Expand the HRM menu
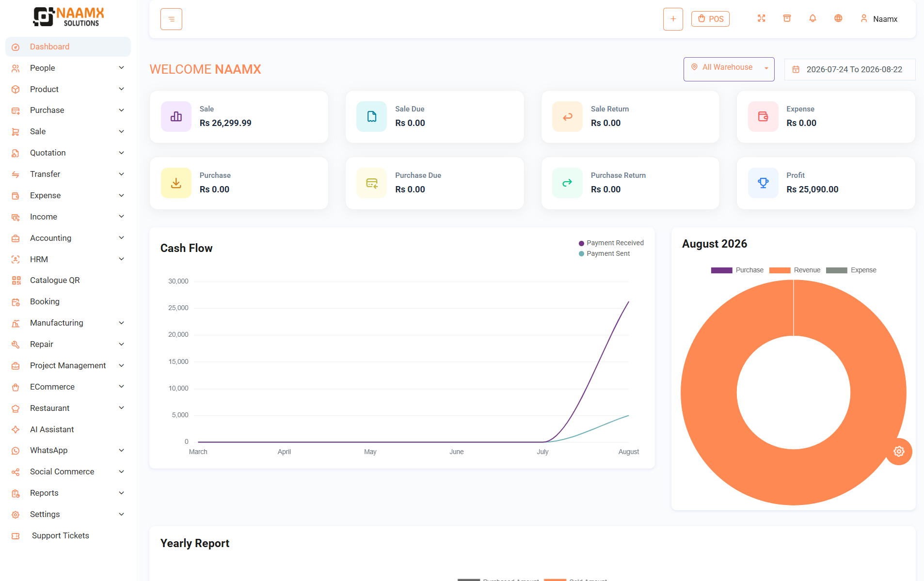Viewport: 924px width, 581px height. [x=68, y=259]
